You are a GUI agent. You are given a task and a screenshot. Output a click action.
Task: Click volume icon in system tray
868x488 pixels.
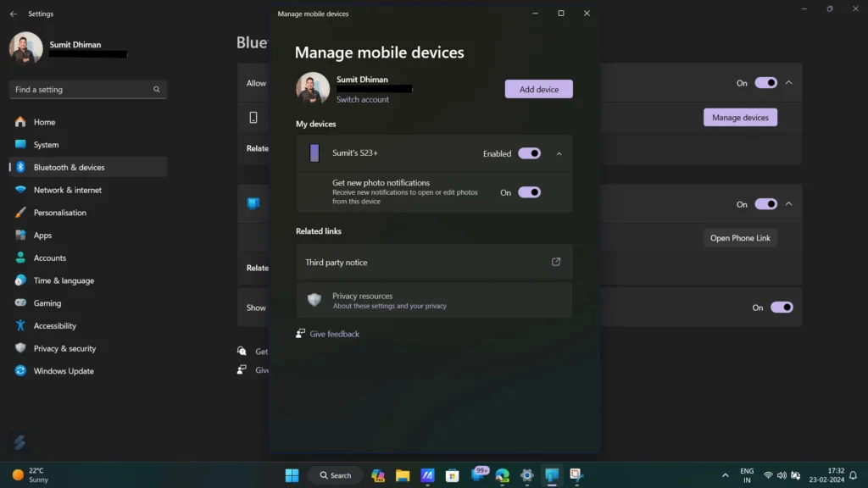pyautogui.click(x=782, y=475)
